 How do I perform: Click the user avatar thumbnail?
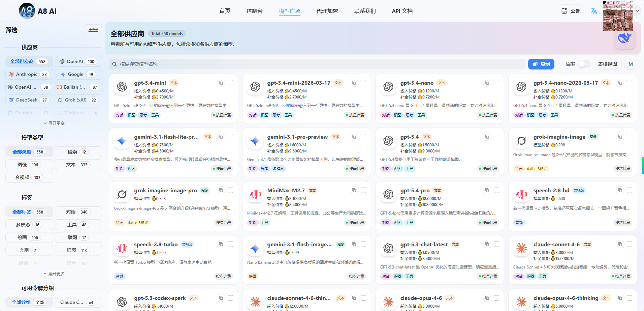point(618,16)
